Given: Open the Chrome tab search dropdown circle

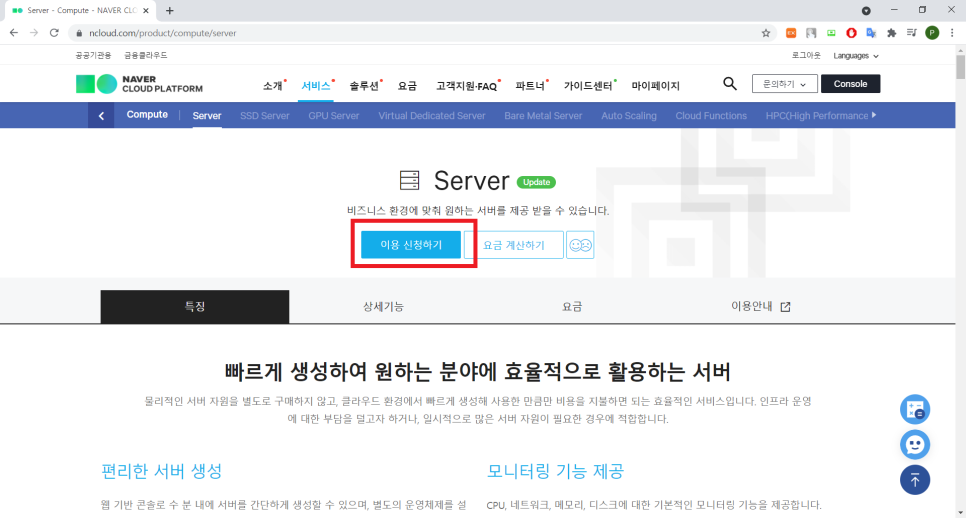Looking at the screenshot, I should 866,10.
